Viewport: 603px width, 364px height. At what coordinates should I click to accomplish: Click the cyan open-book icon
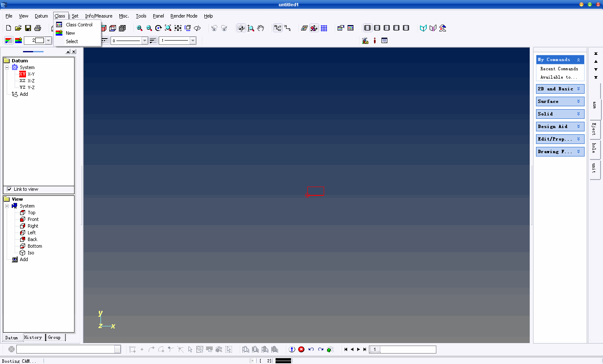423,28
